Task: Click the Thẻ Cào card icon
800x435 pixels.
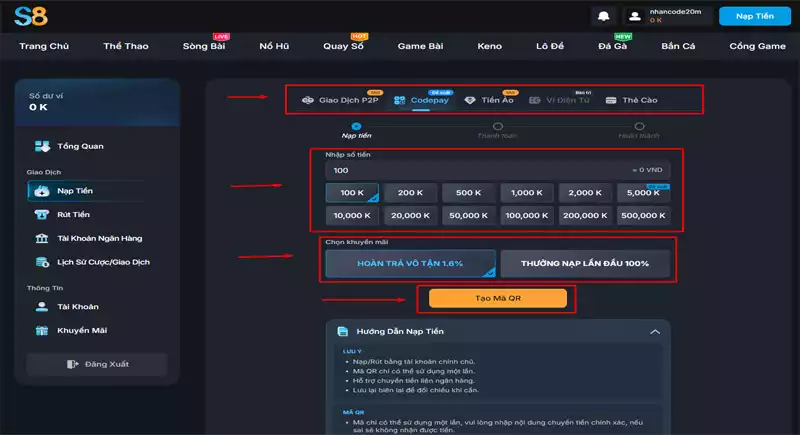Action: 611,100
